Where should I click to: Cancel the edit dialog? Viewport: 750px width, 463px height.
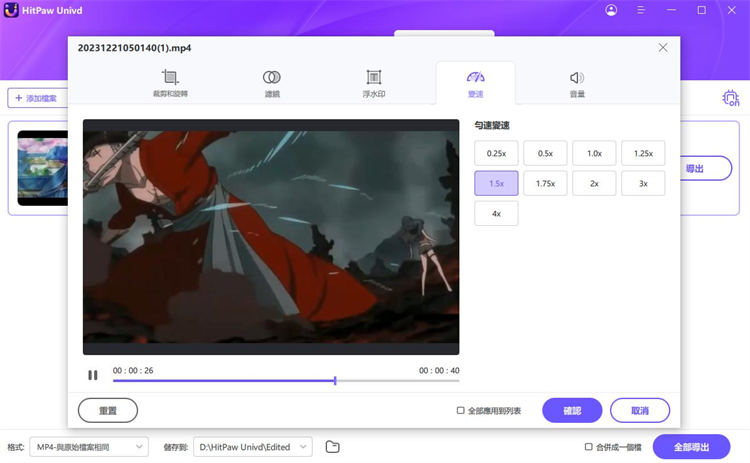(x=640, y=410)
